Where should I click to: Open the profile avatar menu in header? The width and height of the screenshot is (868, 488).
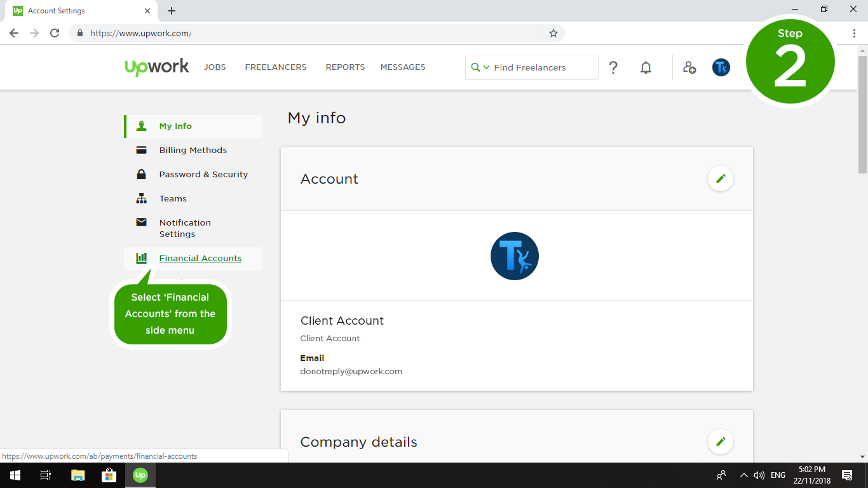click(x=721, y=67)
